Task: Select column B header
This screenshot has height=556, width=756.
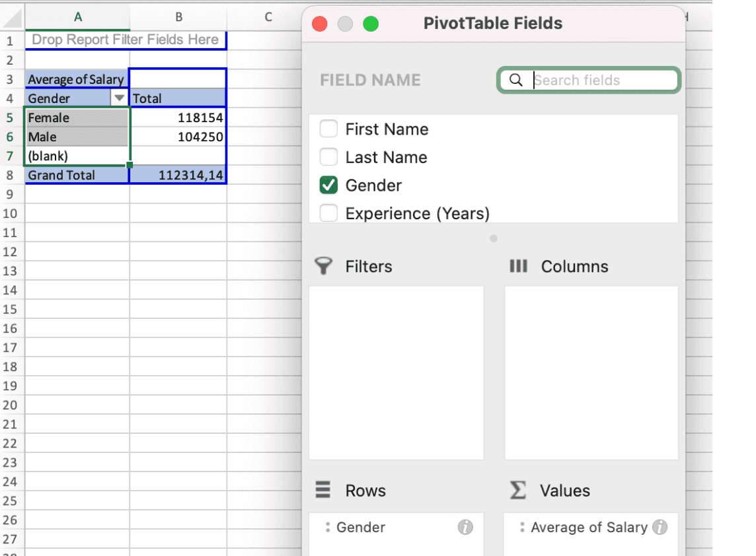Action: 178,17
